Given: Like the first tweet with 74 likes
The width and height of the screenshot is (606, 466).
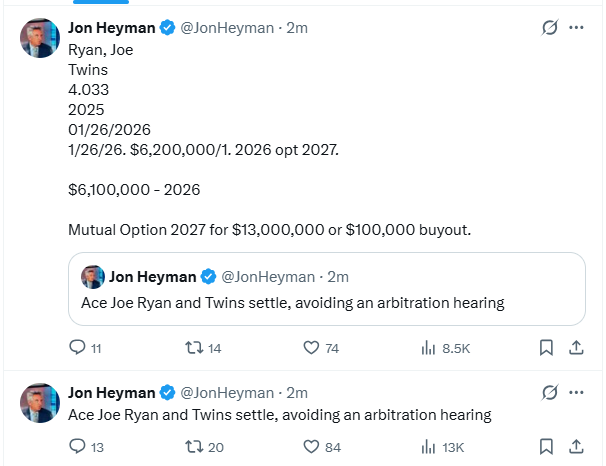Looking at the screenshot, I should point(311,348).
